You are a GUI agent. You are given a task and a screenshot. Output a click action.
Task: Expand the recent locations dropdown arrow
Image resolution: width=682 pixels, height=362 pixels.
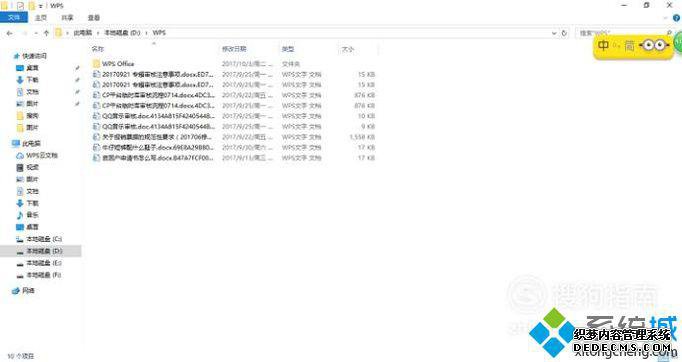[36, 33]
